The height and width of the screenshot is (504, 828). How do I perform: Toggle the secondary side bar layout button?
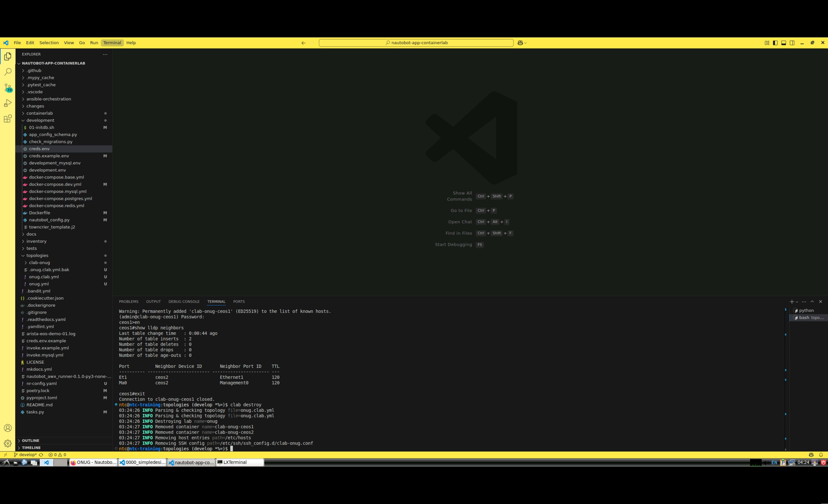coord(792,43)
